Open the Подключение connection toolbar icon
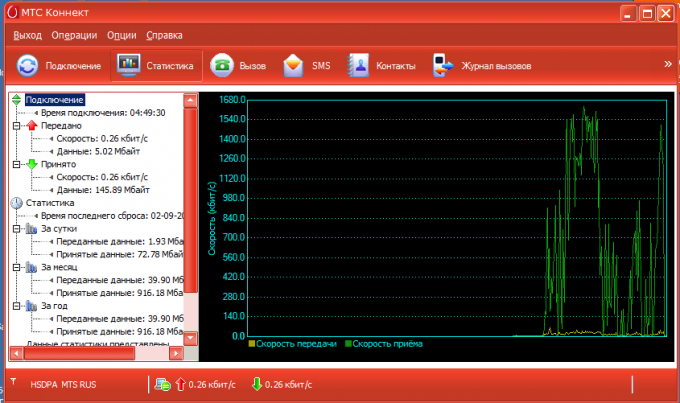This screenshot has height=403, width=680. pos(27,66)
